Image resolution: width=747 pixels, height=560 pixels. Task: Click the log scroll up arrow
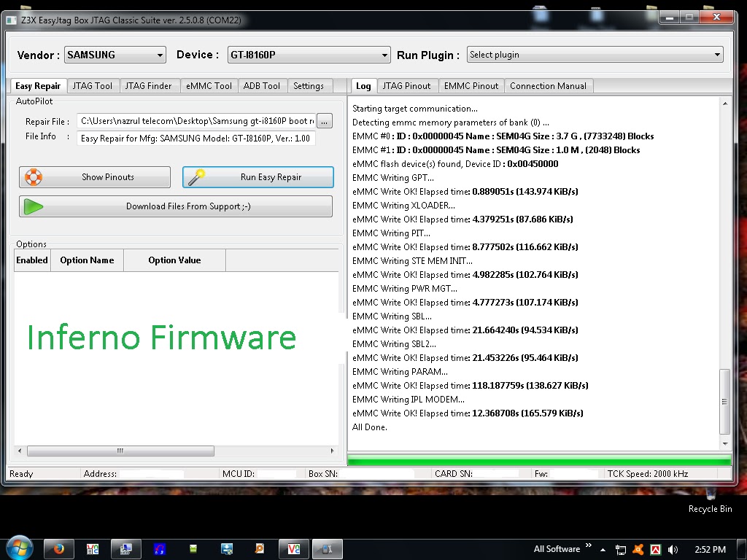click(x=724, y=104)
